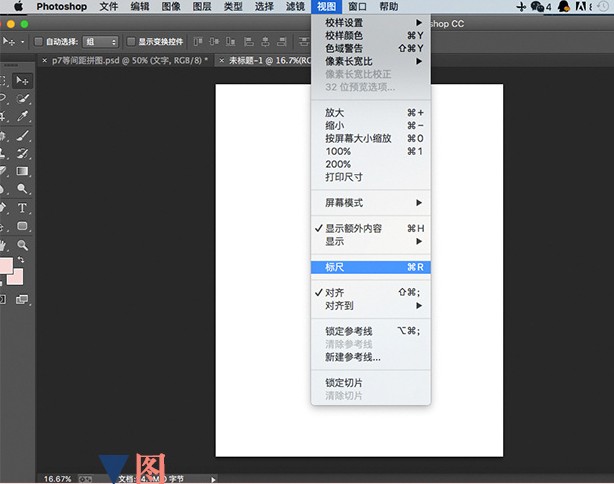Select the Dodge tool
Screen dimensions: 614x484
23,189
